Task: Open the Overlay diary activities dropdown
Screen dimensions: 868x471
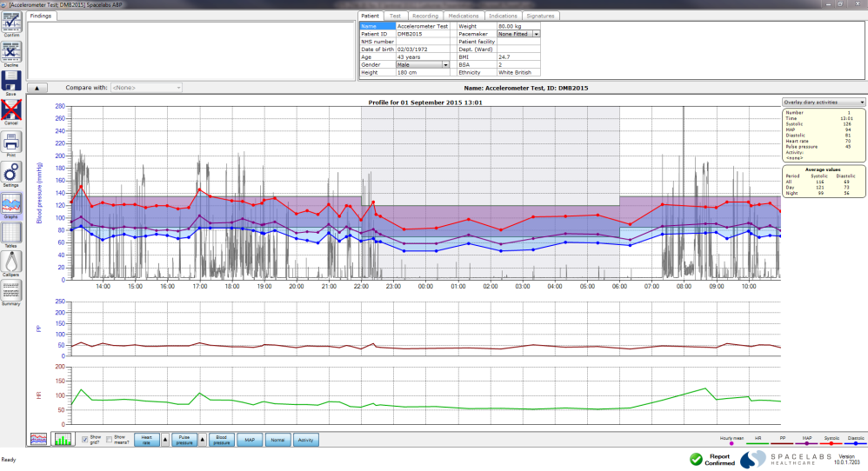Action: 824,102
